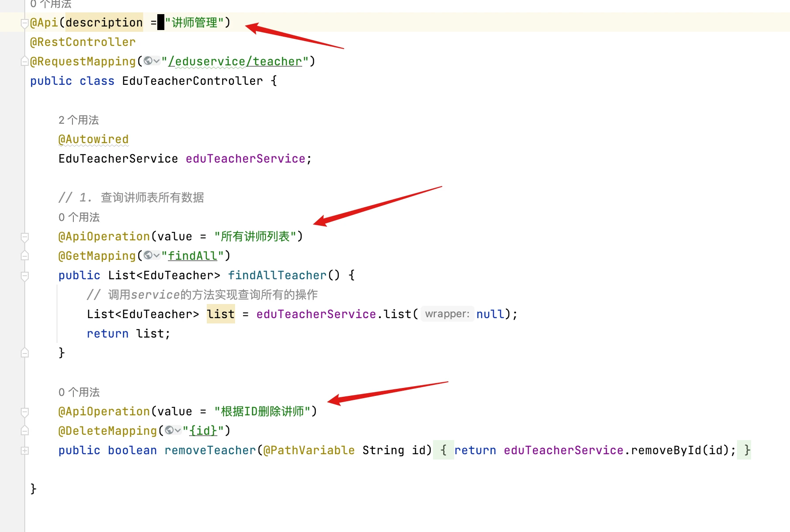Click the @ApiOperation annotation above findAll
790x532 pixels.
[x=104, y=236]
